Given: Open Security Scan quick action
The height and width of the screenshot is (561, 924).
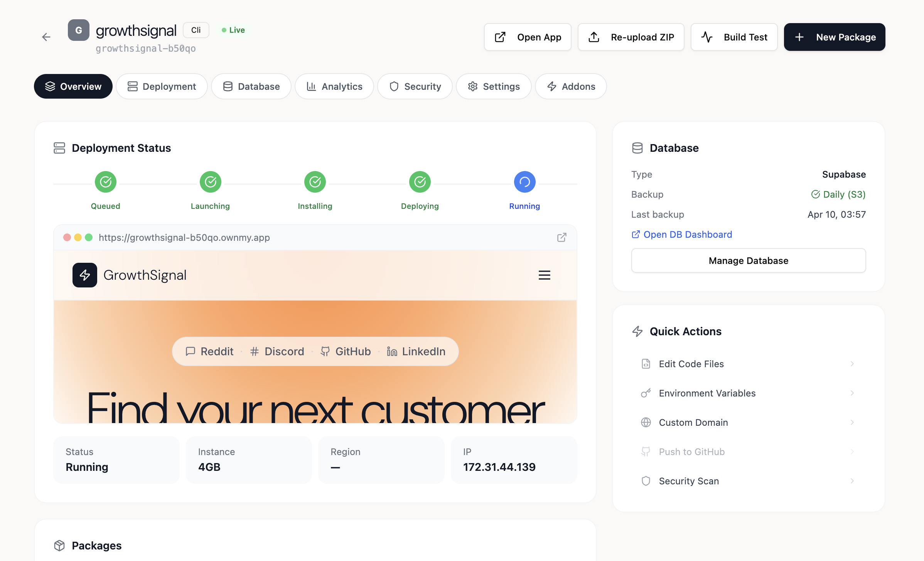Looking at the screenshot, I should pyautogui.click(x=689, y=481).
